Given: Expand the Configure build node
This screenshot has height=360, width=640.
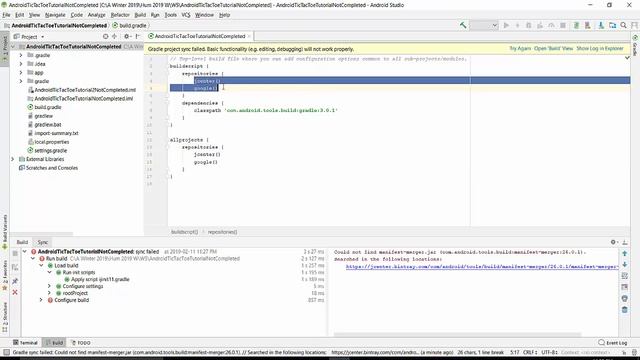Looking at the screenshot, I should [41, 300].
